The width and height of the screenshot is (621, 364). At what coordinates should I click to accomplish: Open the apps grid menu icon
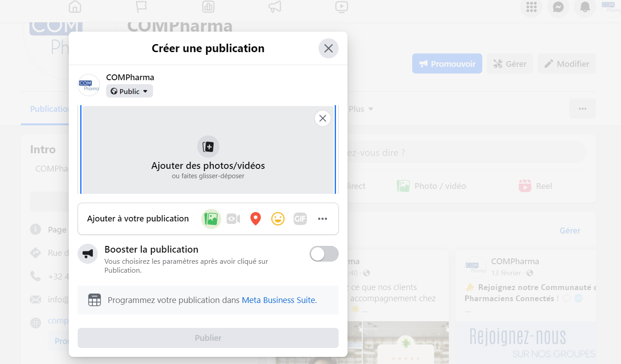pyautogui.click(x=531, y=7)
